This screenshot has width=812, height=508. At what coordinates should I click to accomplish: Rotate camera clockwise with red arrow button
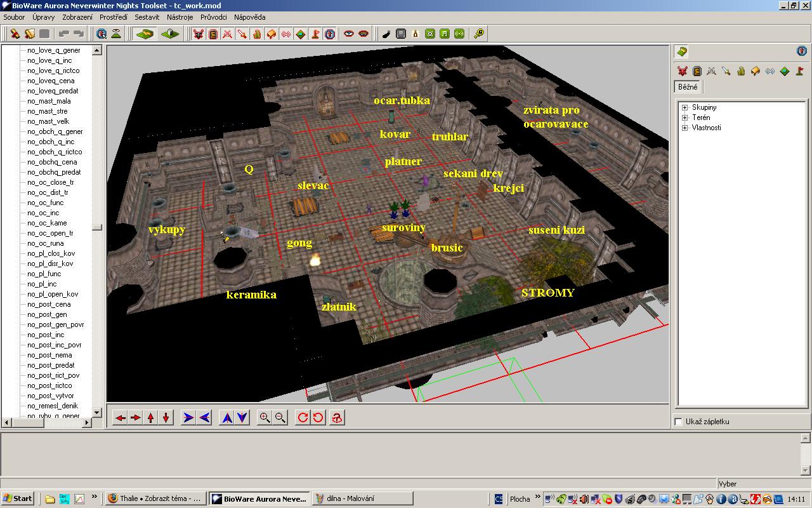coord(303,417)
